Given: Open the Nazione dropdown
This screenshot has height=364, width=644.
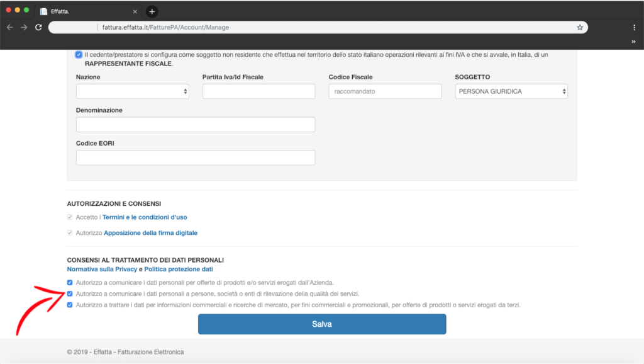Looking at the screenshot, I should pos(132,91).
